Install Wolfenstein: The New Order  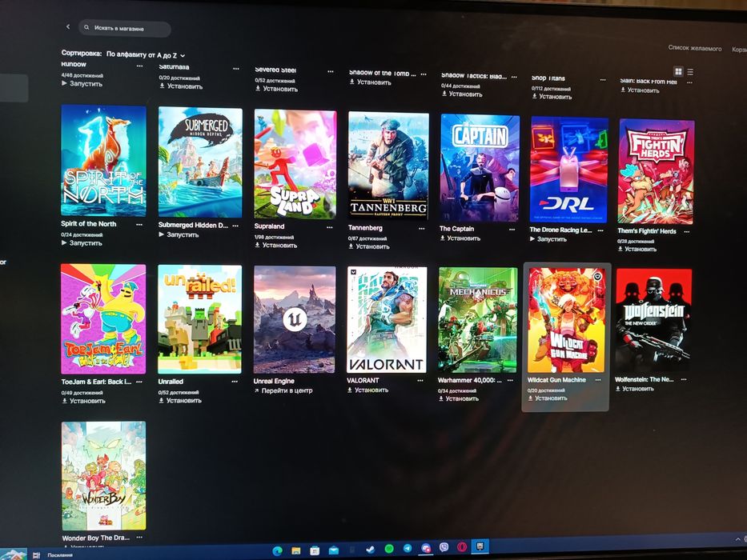[633, 389]
